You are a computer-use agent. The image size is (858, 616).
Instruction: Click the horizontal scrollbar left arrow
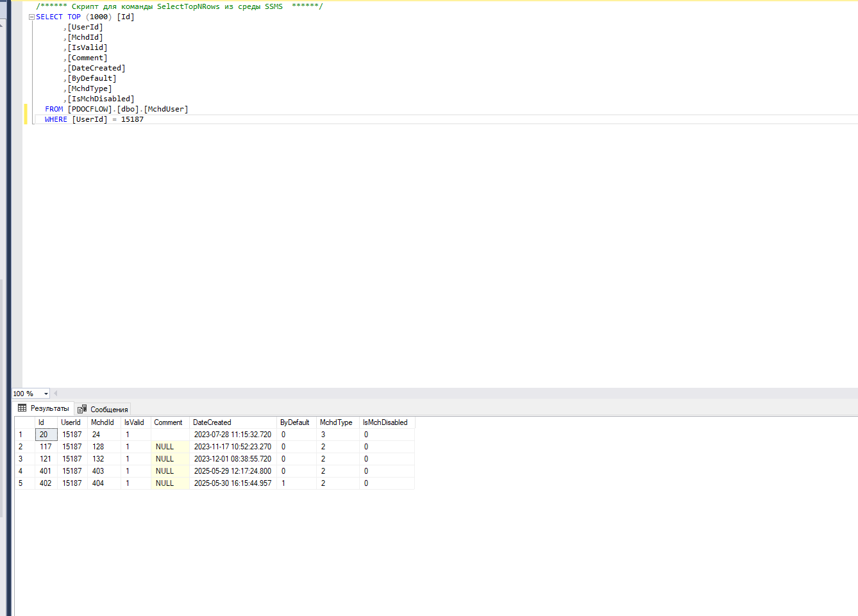(56, 394)
